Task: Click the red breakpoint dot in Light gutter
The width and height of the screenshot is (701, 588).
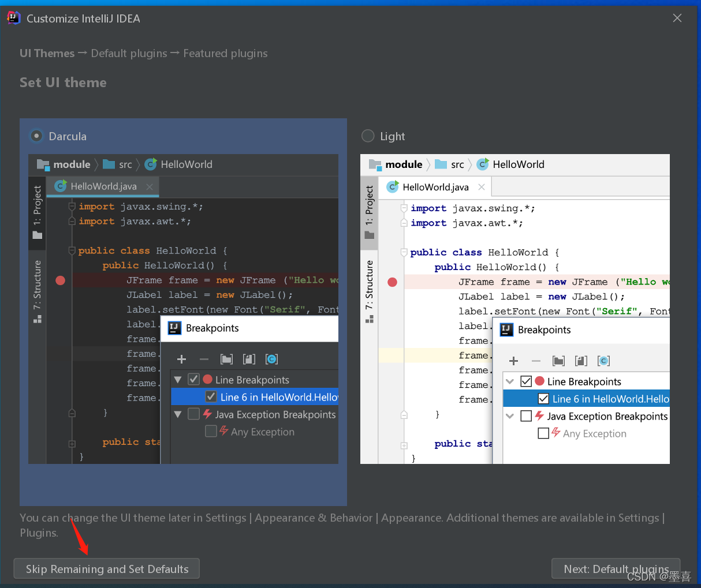Action: pos(393,282)
